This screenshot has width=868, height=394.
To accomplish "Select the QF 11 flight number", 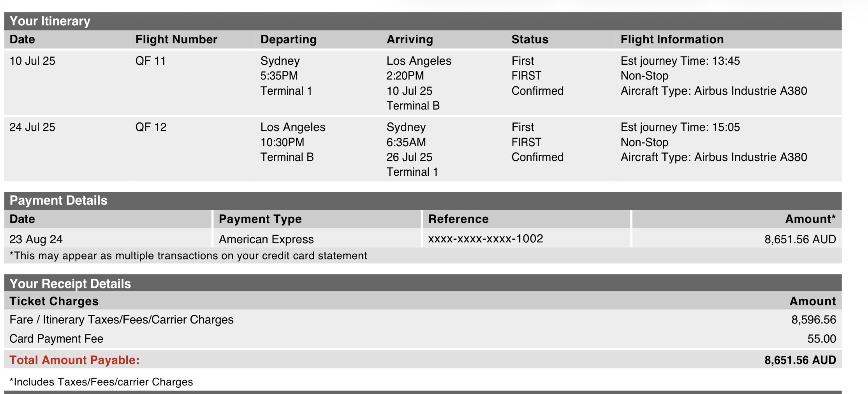I will pos(150,61).
